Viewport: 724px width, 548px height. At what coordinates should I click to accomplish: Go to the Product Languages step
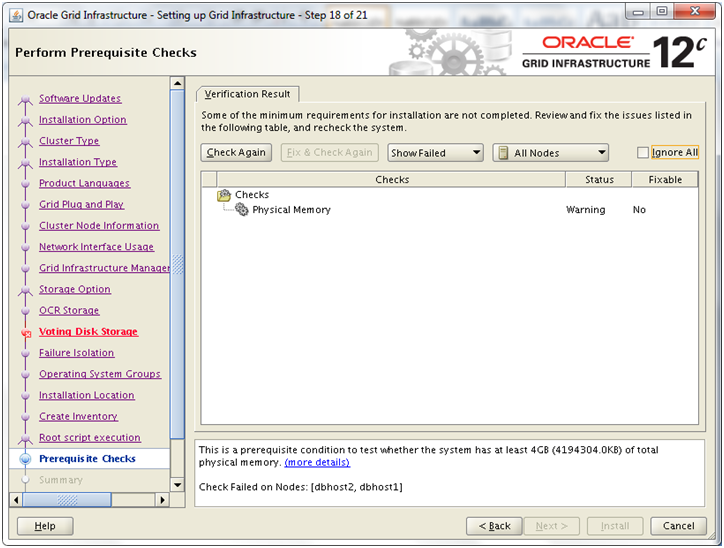(x=84, y=183)
